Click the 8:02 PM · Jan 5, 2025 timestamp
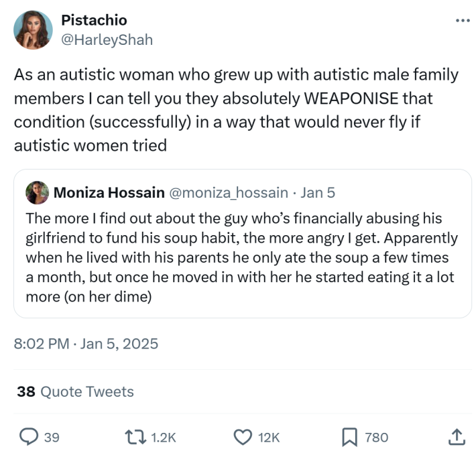Image resolution: width=476 pixels, height=459 pixels. coord(86,344)
